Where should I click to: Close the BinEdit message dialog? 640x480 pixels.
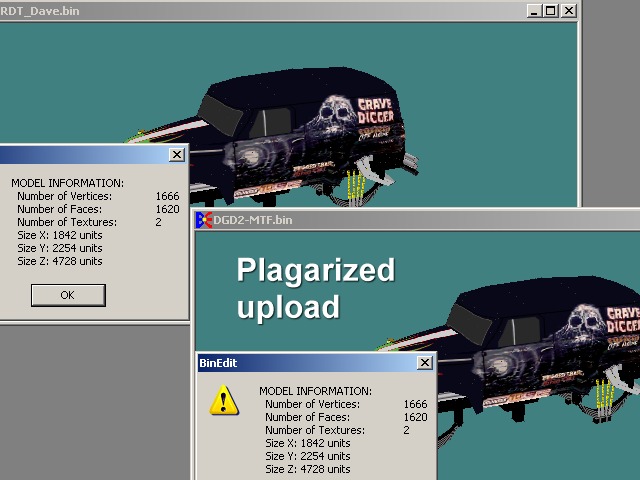(x=425, y=362)
